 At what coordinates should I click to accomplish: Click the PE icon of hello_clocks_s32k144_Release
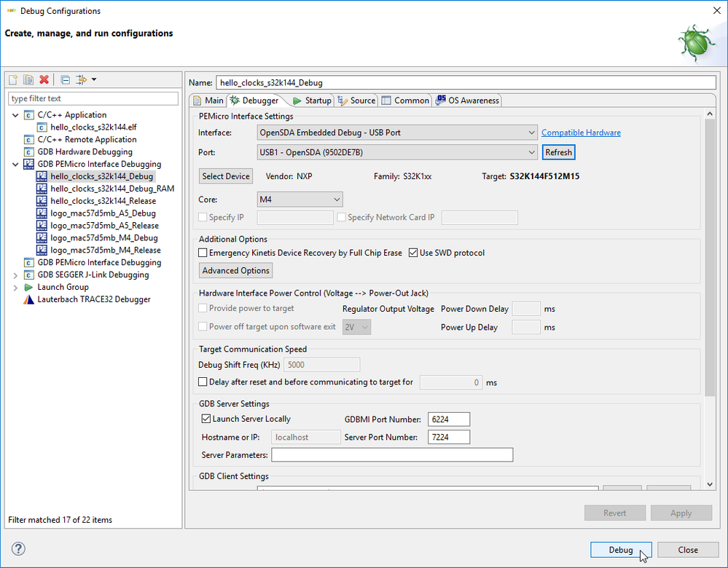42,201
